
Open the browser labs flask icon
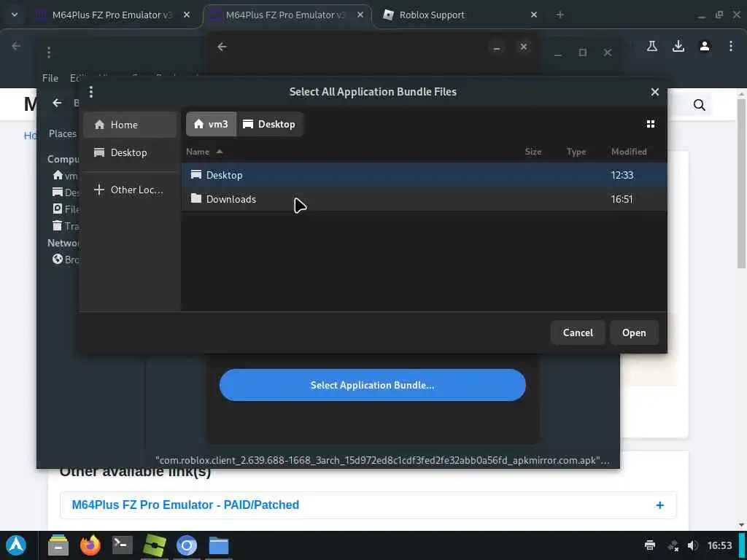click(652, 46)
